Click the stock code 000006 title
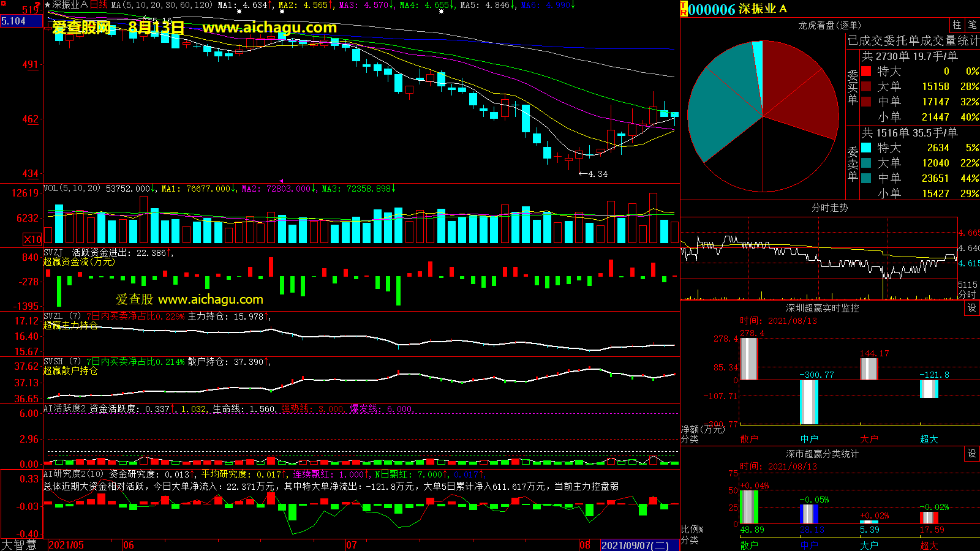The image size is (980, 551). (x=712, y=9)
